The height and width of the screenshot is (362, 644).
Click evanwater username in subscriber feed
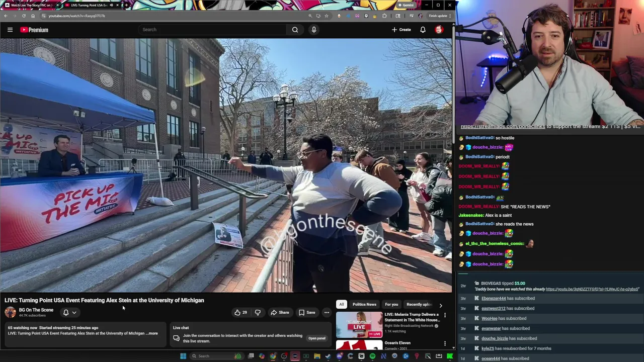click(x=491, y=329)
